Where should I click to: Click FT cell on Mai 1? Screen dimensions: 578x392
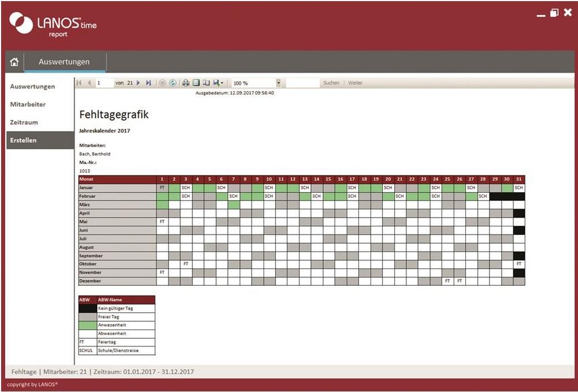coord(162,222)
